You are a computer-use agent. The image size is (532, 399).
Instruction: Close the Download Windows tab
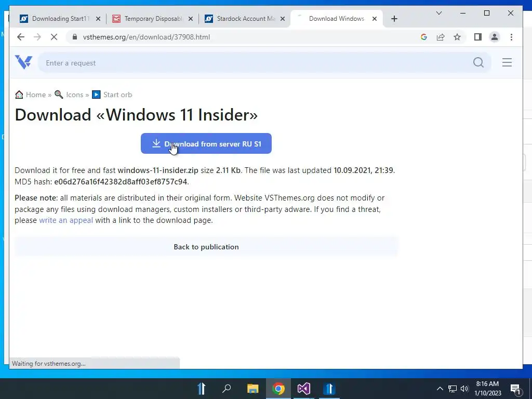click(375, 19)
